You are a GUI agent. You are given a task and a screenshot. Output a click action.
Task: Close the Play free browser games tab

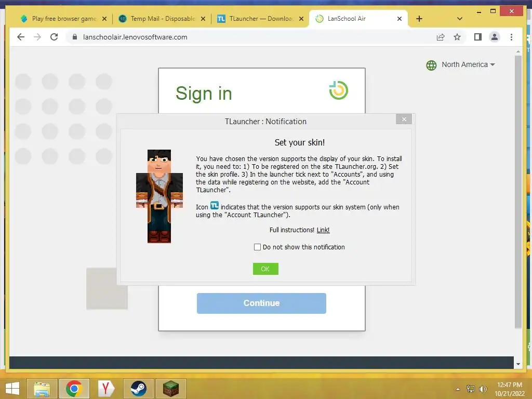point(104,19)
